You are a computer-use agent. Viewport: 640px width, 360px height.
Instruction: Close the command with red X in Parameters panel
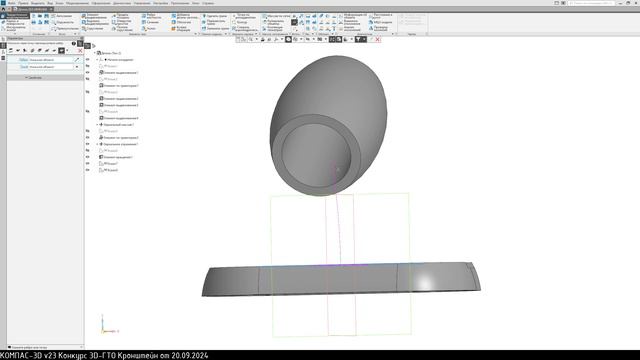pos(80,50)
